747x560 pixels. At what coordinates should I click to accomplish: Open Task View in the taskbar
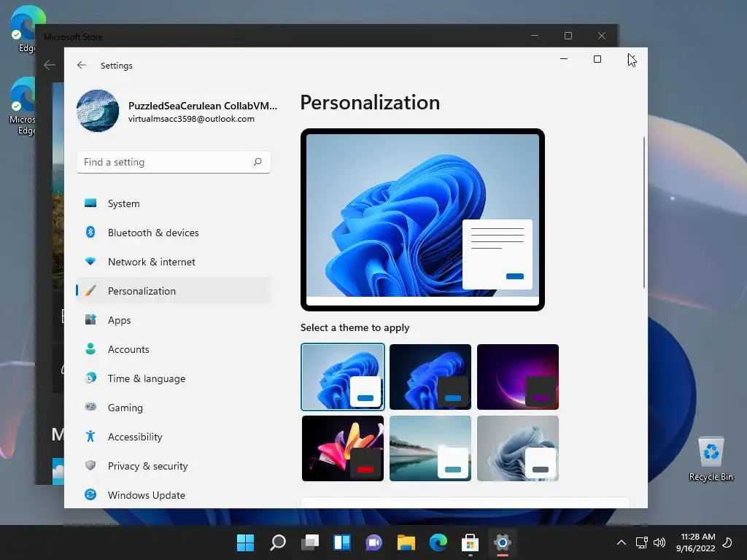coord(310,542)
